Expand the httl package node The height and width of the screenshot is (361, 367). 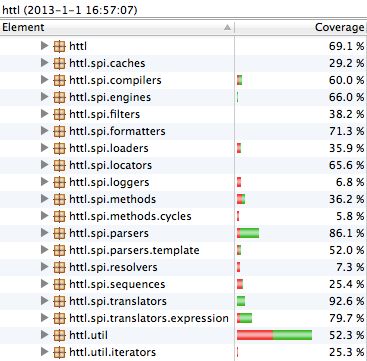click(x=44, y=46)
